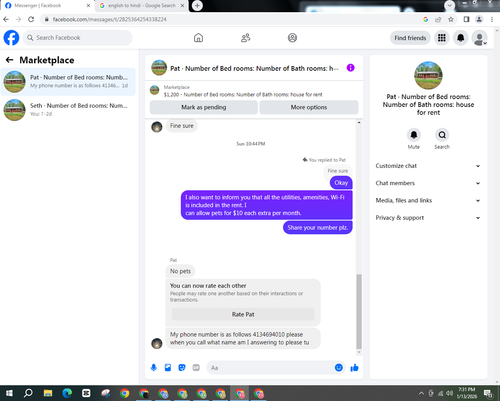500x401 pixels.
Task: Click the 'Okay' message bubble
Action: tap(341, 183)
